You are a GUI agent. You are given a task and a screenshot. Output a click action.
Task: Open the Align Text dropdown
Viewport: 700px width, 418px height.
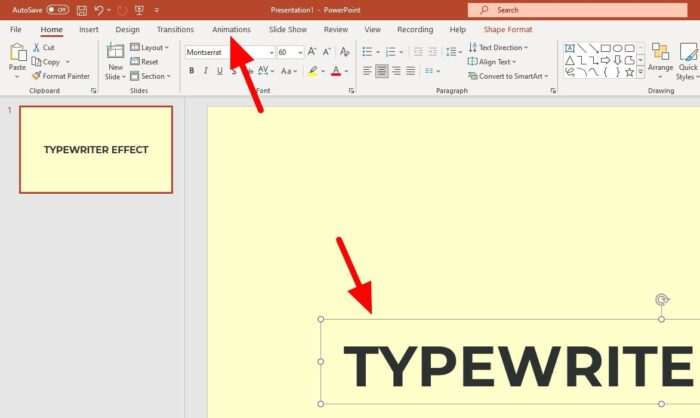click(x=492, y=62)
